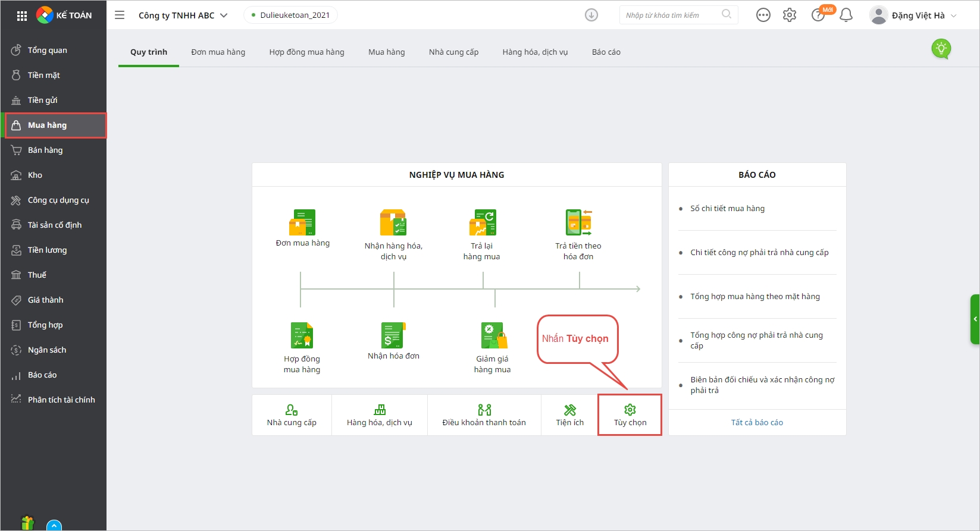The width and height of the screenshot is (980, 531).
Task: Open Trả tiền theo hóa đơn icon
Action: click(x=578, y=223)
